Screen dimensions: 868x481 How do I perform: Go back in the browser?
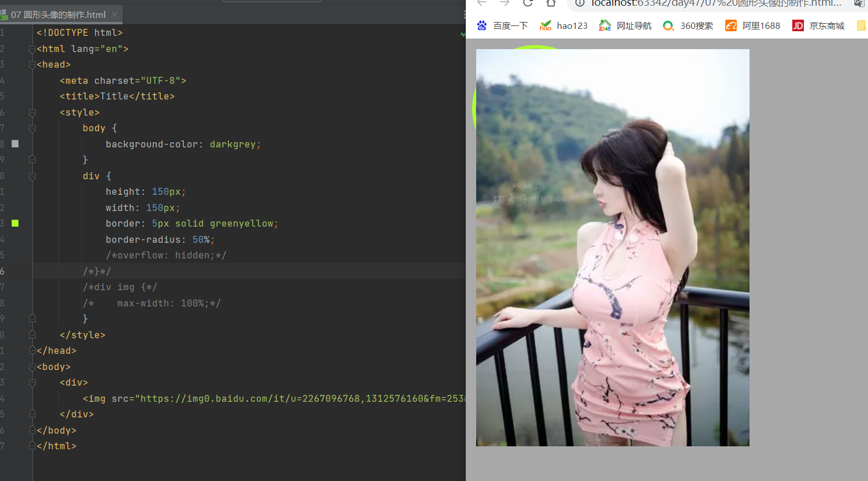click(x=481, y=3)
